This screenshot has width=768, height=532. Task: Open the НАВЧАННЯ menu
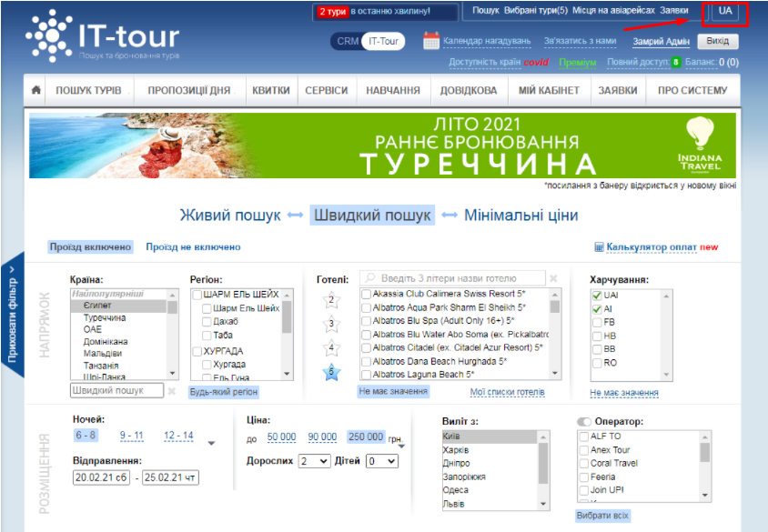[x=393, y=91]
